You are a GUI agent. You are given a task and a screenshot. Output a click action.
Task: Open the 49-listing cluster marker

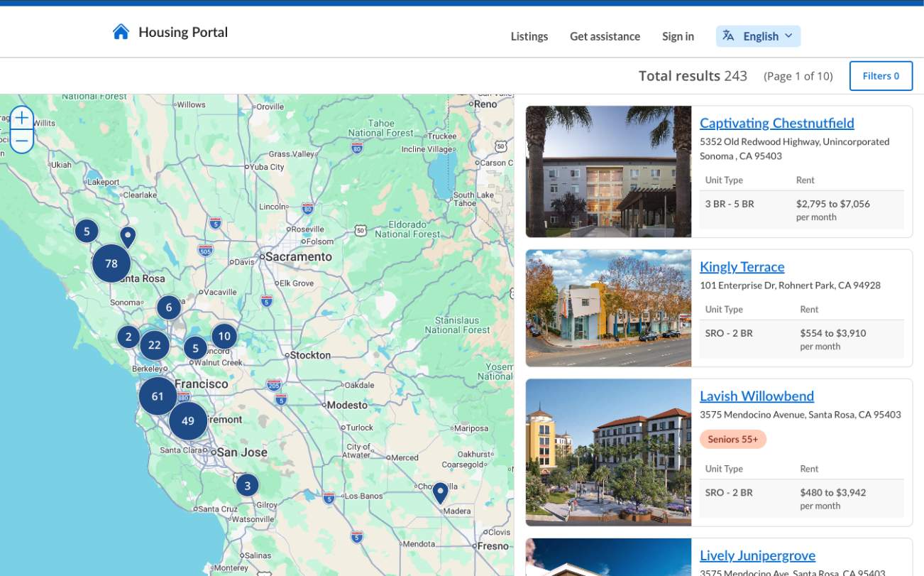pos(188,421)
